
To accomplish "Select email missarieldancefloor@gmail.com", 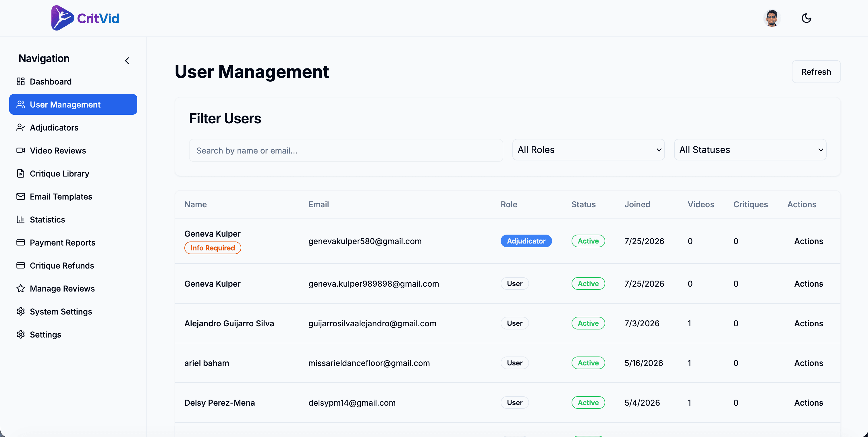I will point(369,363).
